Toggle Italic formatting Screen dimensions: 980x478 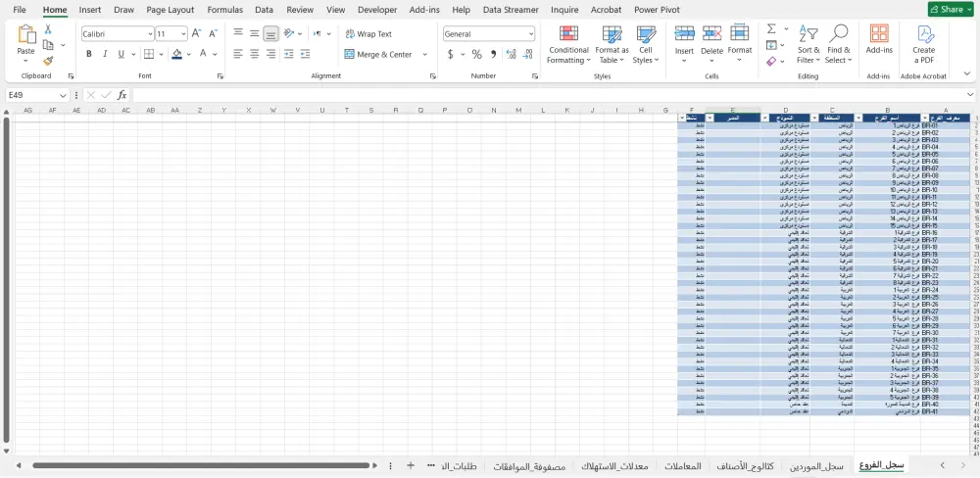[x=105, y=54]
